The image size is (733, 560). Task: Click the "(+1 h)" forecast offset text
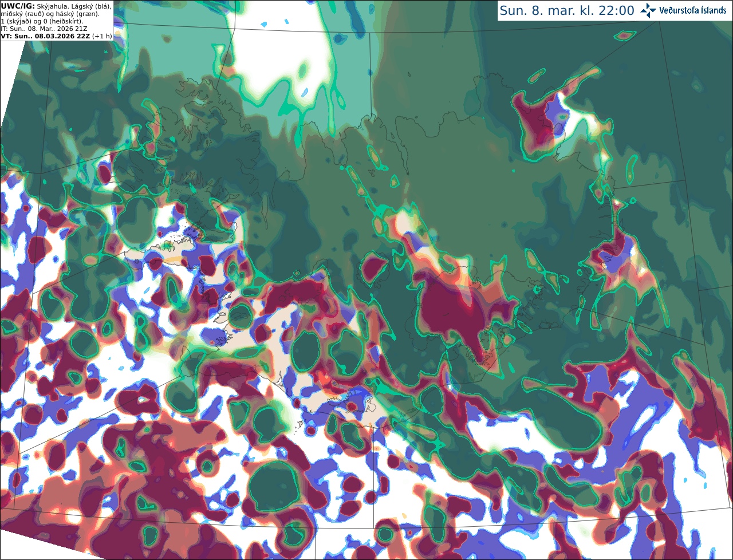[101, 36]
